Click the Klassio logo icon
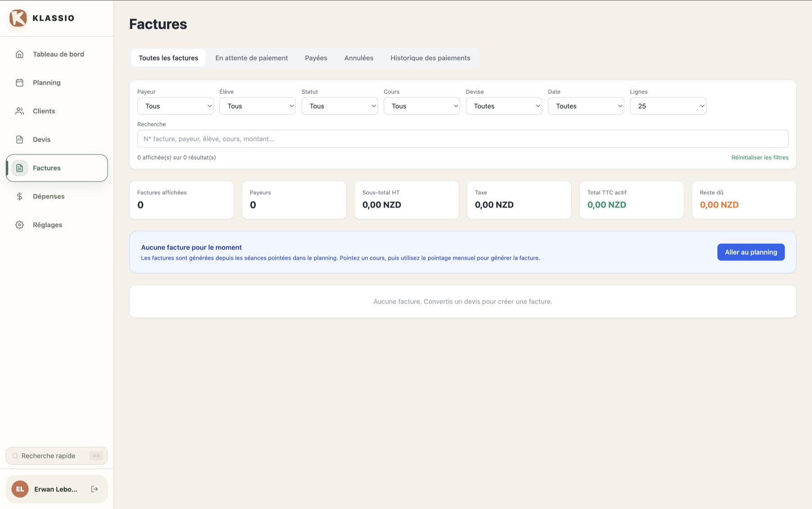812x509 pixels. [x=18, y=18]
